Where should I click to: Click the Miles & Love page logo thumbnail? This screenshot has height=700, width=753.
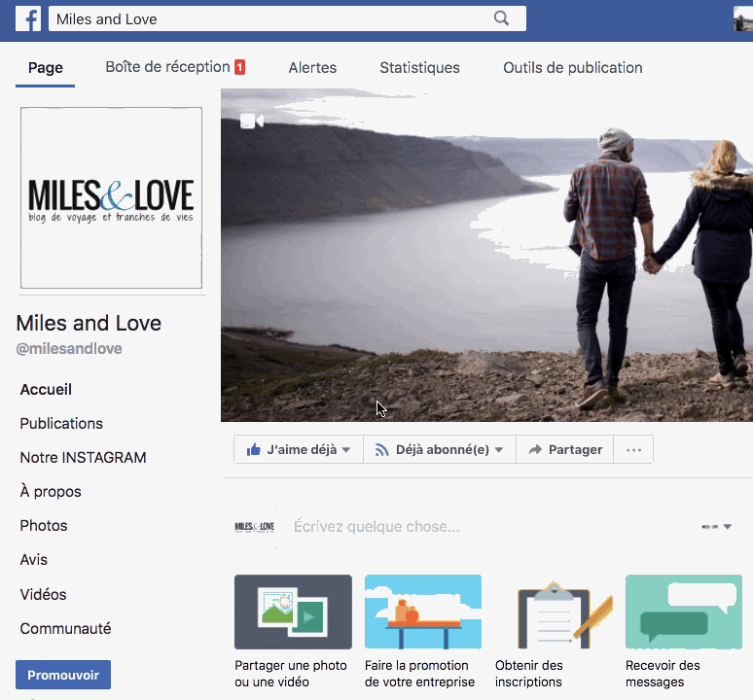pyautogui.click(x=111, y=198)
